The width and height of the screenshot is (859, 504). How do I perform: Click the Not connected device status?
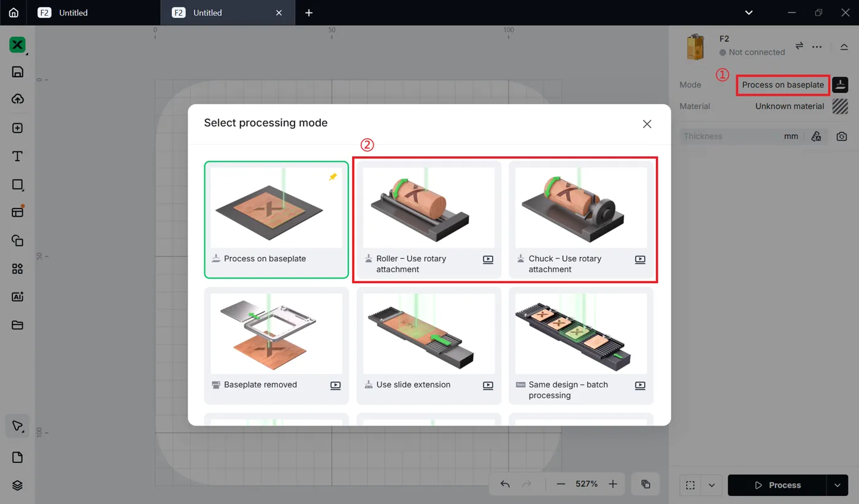pyautogui.click(x=752, y=52)
